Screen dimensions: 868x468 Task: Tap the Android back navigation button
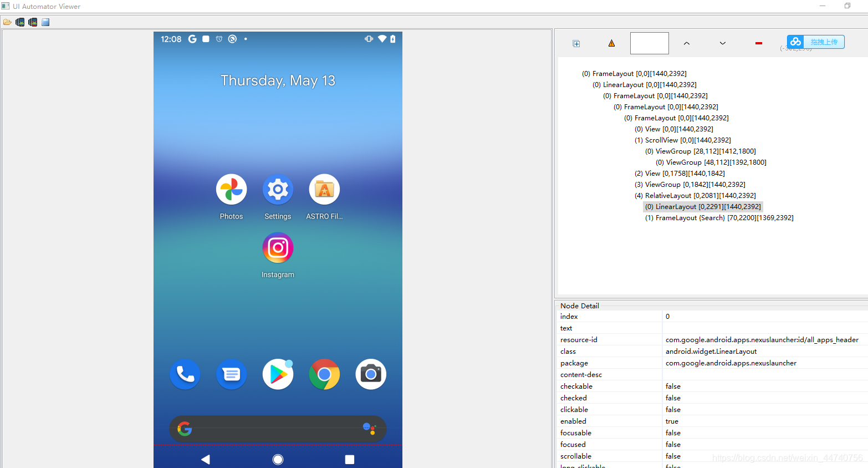pos(206,459)
